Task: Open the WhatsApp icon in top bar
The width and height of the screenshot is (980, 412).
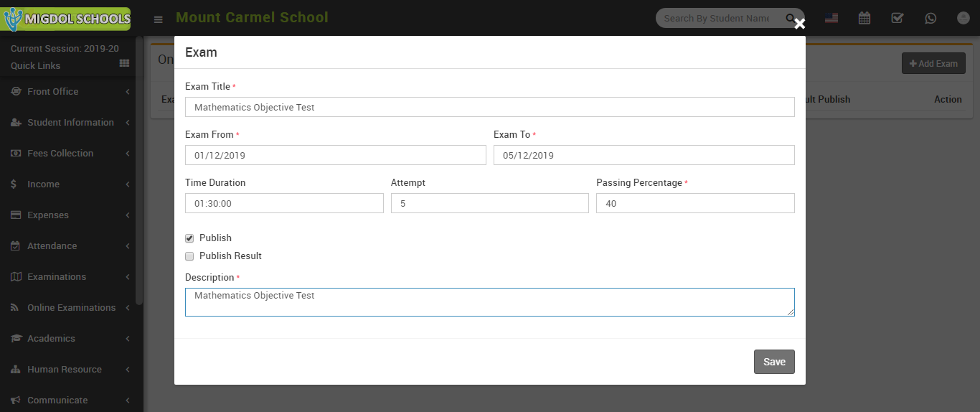Action: (930, 19)
